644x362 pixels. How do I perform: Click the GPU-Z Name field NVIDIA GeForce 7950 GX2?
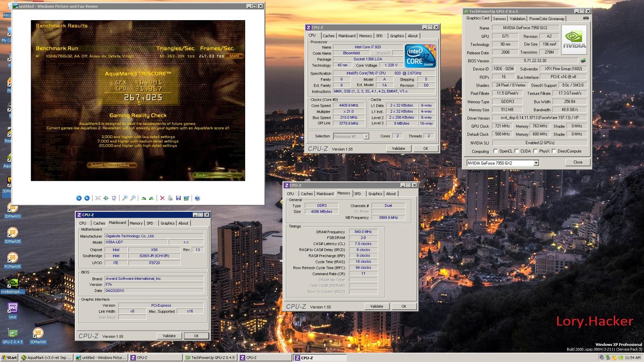pyautogui.click(x=525, y=28)
